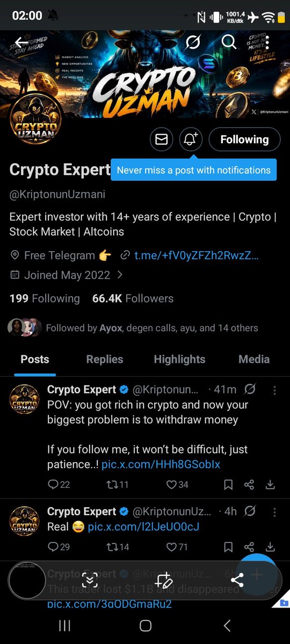The width and height of the screenshot is (290, 644).
Task: Repost the post with 11 reposts
Action: pos(118,485)
